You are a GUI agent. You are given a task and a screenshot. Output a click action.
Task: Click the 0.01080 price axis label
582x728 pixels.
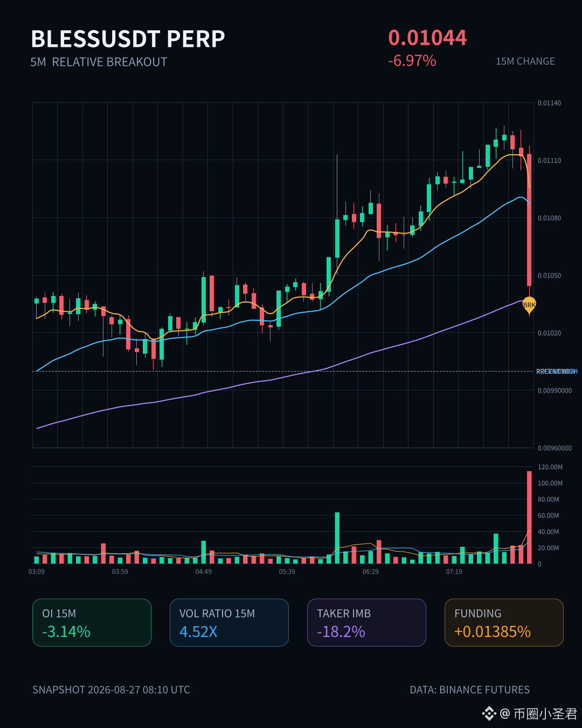[549, 218]
